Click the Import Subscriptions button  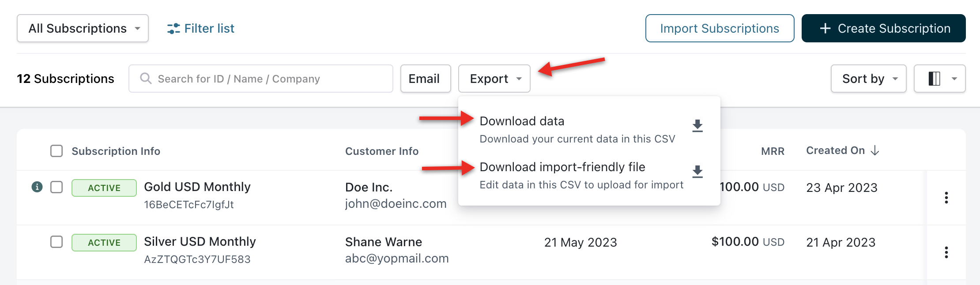[720, 29]
